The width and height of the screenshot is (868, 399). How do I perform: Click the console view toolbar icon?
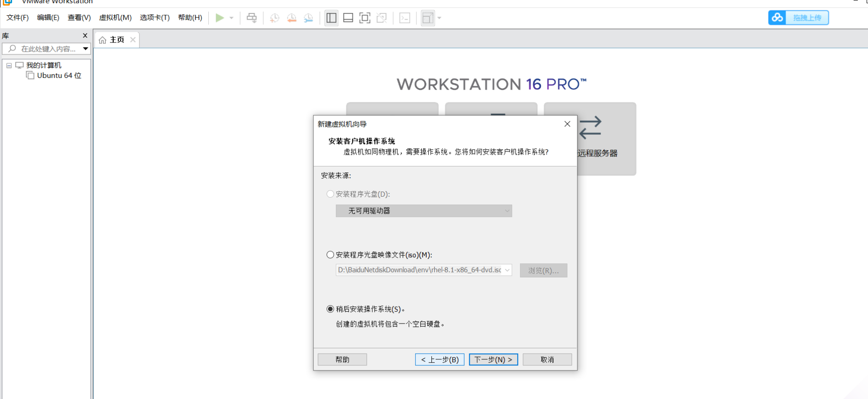(x=405, y=18)
